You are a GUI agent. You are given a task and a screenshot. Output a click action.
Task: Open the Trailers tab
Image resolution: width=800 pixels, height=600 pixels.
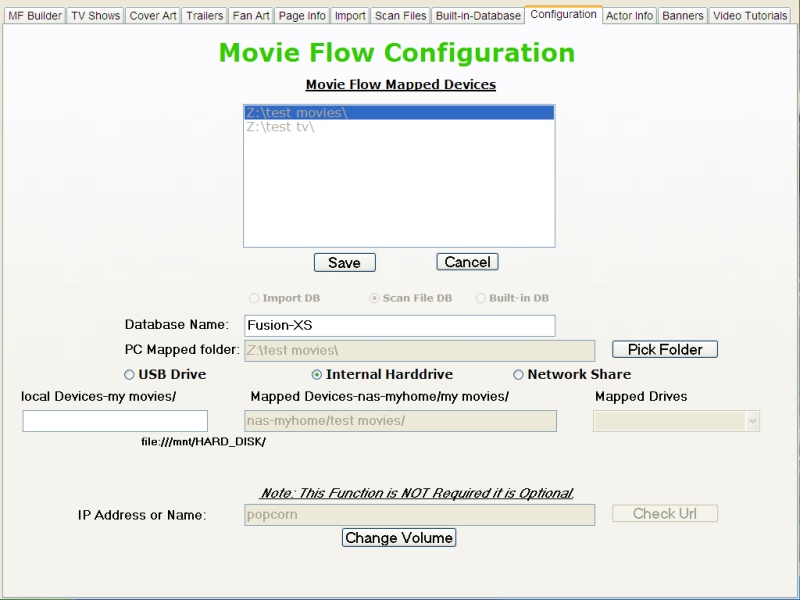[204, 15]
